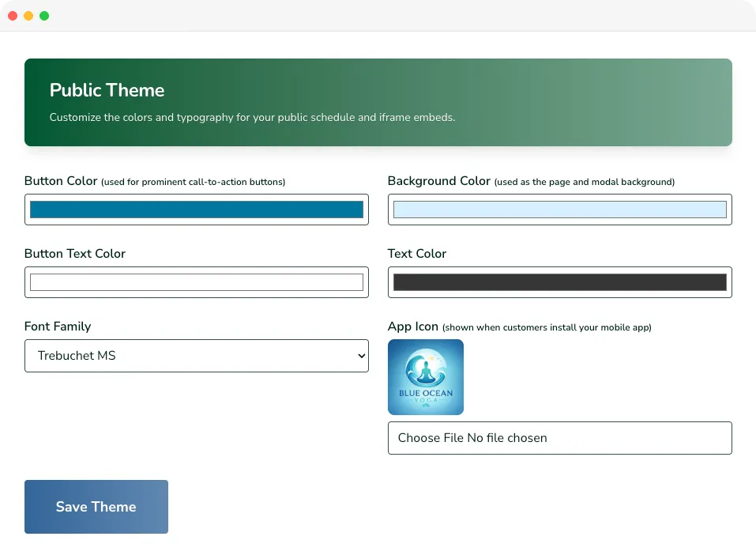Click the Blue Ocean Yoga app icon preview

[x=426, y=376]
